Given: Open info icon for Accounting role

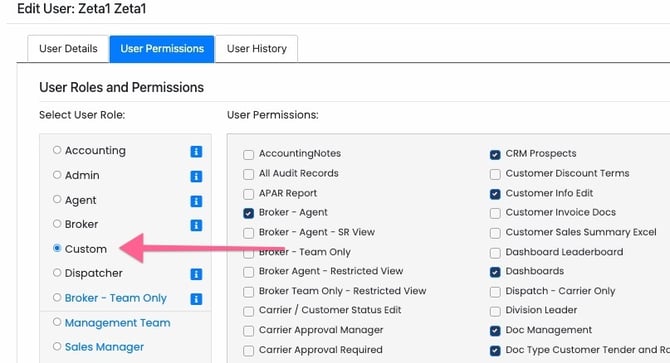Looking at the screenshot, I should pos(196,152).
